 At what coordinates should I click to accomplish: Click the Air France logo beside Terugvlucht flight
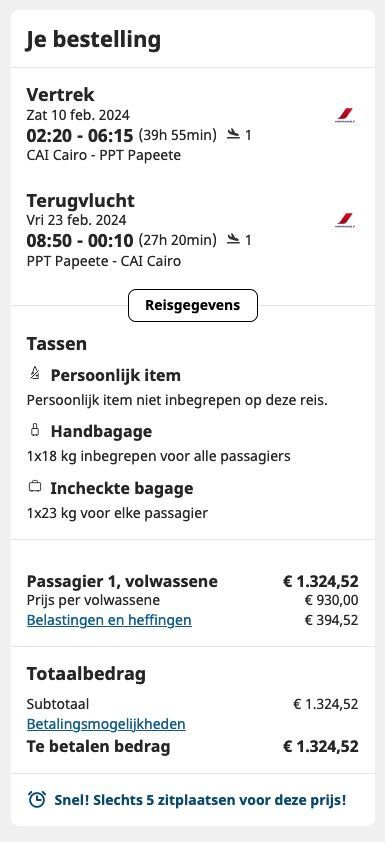tap(345, 221)
